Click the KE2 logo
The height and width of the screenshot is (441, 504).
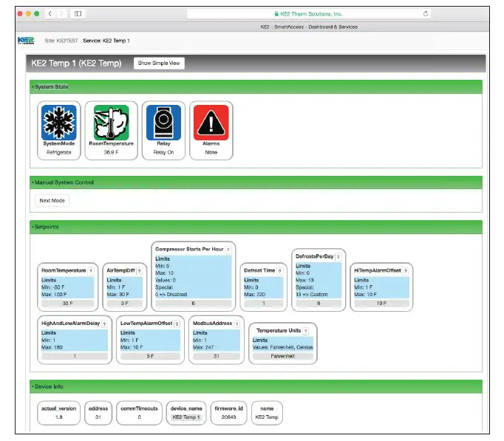tap(26, 41)
